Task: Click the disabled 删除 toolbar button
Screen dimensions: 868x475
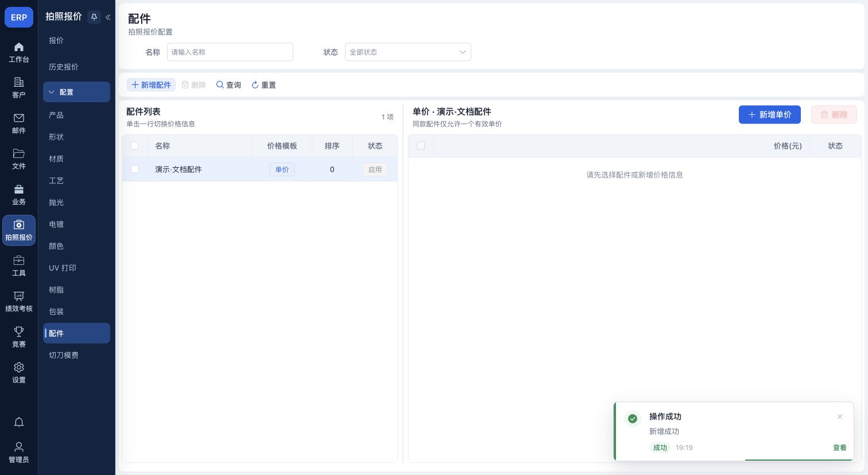Action: pos(193,85)
